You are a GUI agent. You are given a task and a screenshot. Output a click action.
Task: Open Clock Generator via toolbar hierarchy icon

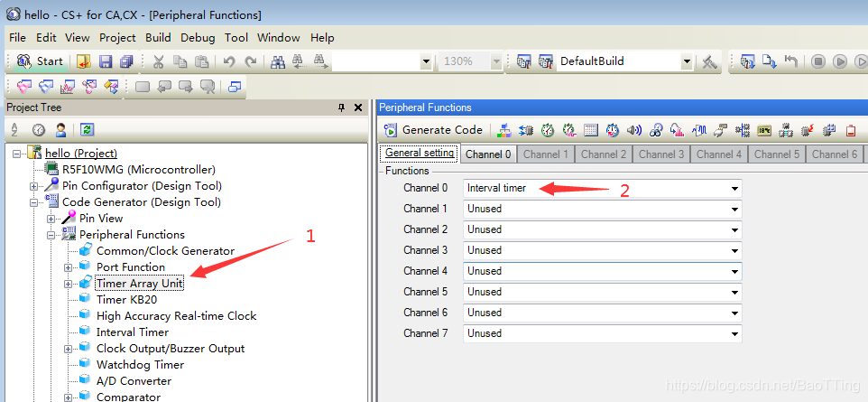[504, 130]
